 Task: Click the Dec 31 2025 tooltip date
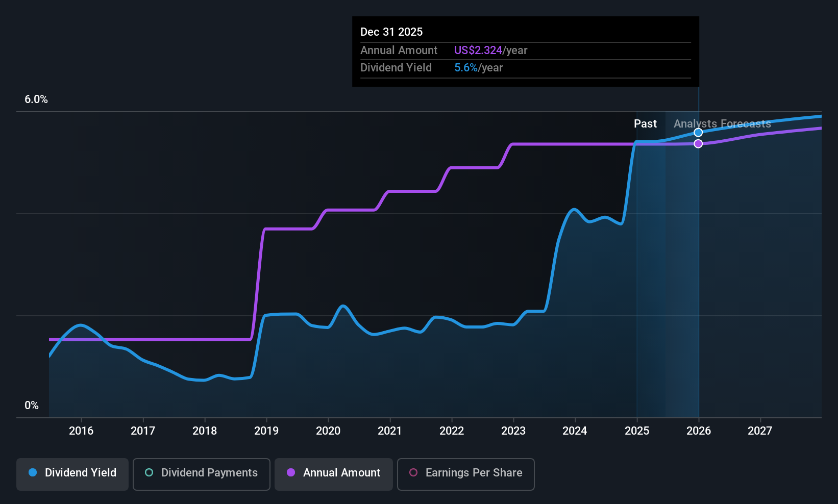pyautogui.click(x=391, y=32)
